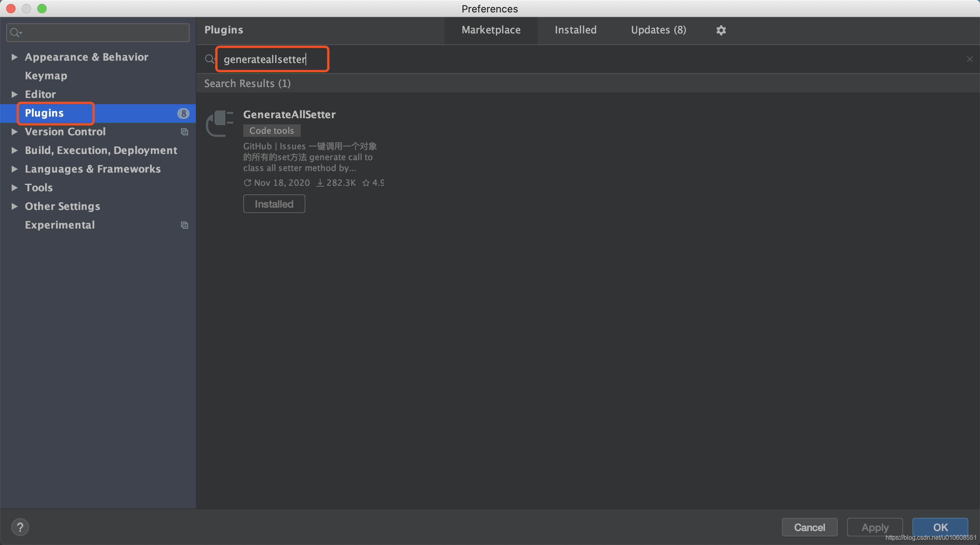Click the Plugins badge showing 8
980x545 pixels.
183,113
